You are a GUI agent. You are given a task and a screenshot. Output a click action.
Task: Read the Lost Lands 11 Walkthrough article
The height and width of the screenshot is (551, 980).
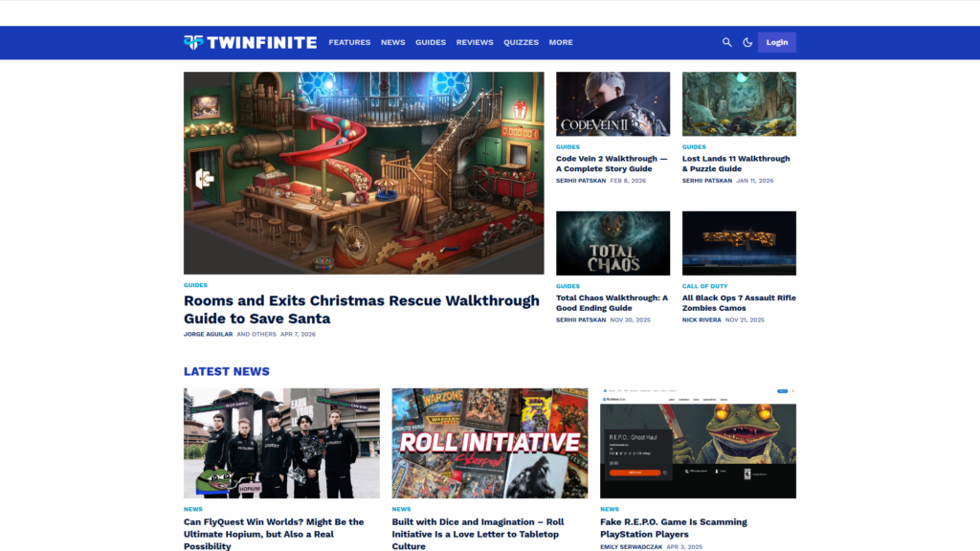pyautogui.click(x=736, y=164)
